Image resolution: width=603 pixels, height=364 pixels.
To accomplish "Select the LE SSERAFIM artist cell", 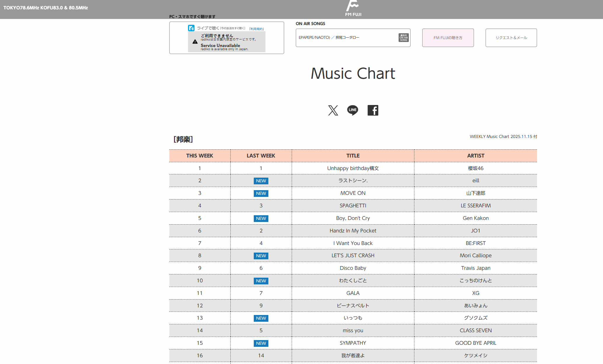I will 475,206.
